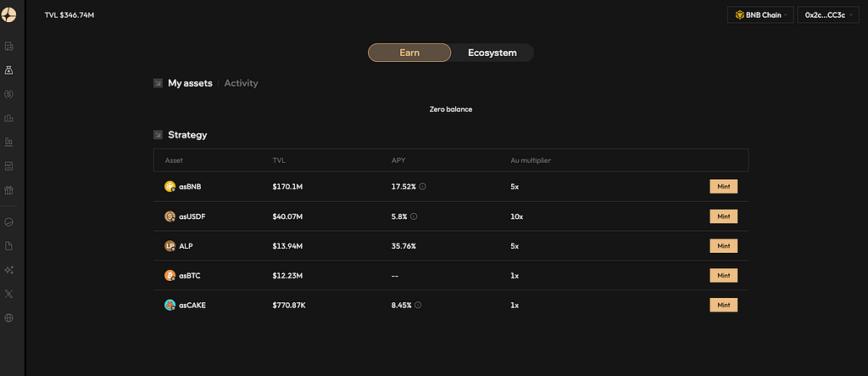Collapse the My assets section arrow

[x=158, y=83]
